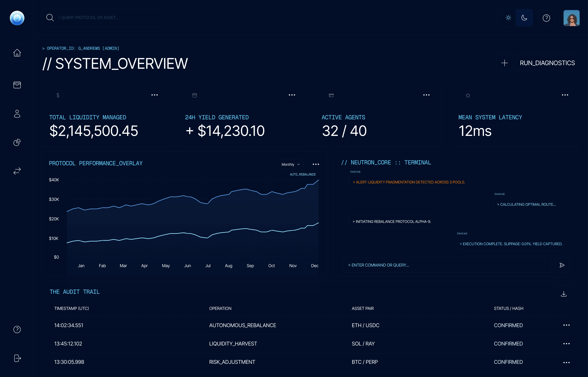588x377 pixels.
Task: Open row menu for LIQUIDITY_HARVEST entry
Action: [x=566, y=344]
